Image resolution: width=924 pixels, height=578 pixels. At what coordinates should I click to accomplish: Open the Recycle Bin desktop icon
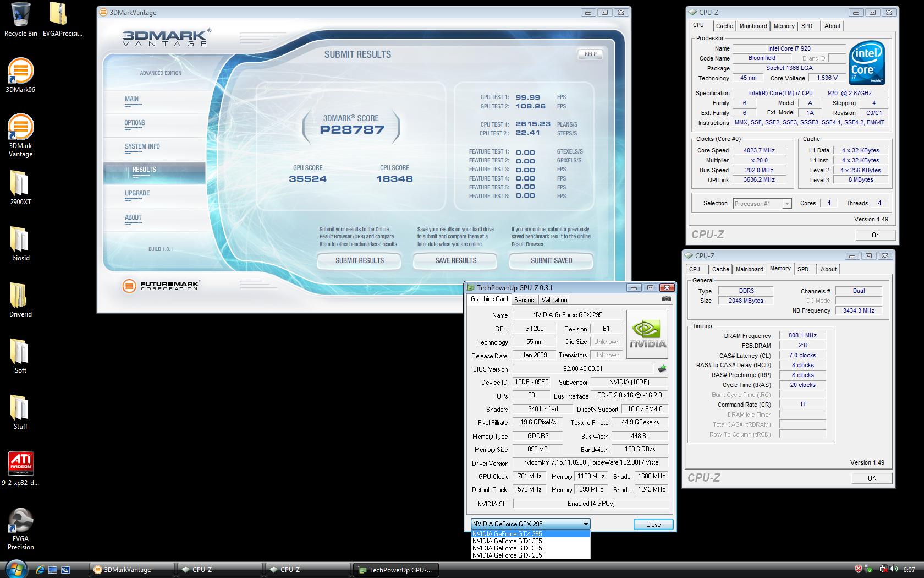pyautogui.click(x=20, y=20)
